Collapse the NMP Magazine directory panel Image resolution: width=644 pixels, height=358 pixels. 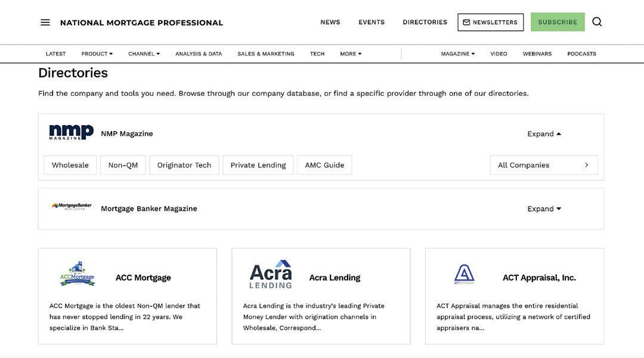(544, 133)
